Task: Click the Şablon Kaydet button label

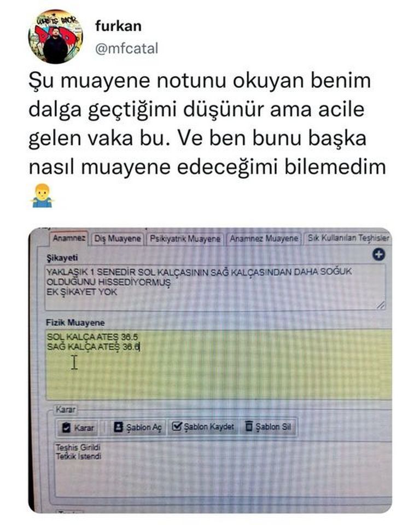Action: tap(209, 427)
